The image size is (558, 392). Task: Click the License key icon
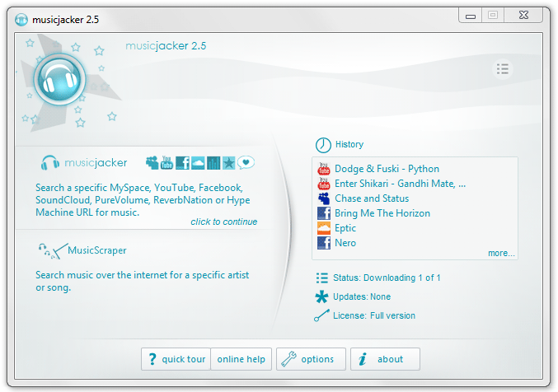321,315
